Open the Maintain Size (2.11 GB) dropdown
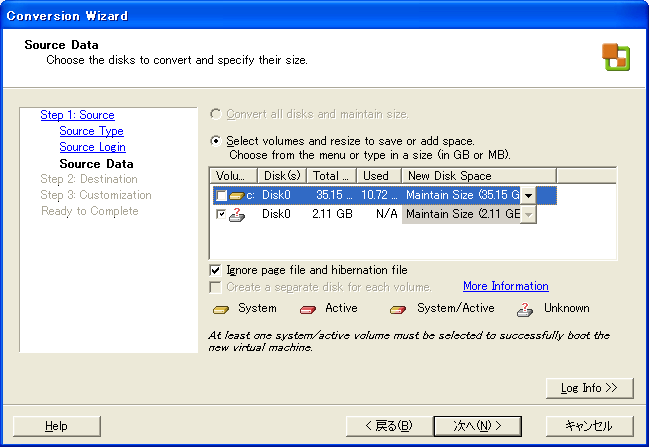 528,214
